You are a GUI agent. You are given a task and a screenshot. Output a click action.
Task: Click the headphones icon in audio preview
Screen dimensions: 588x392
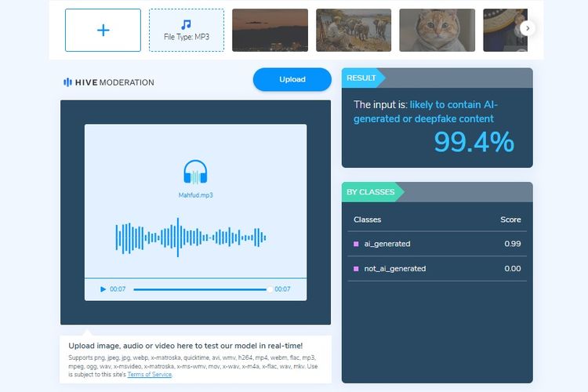tap(195, 172)
